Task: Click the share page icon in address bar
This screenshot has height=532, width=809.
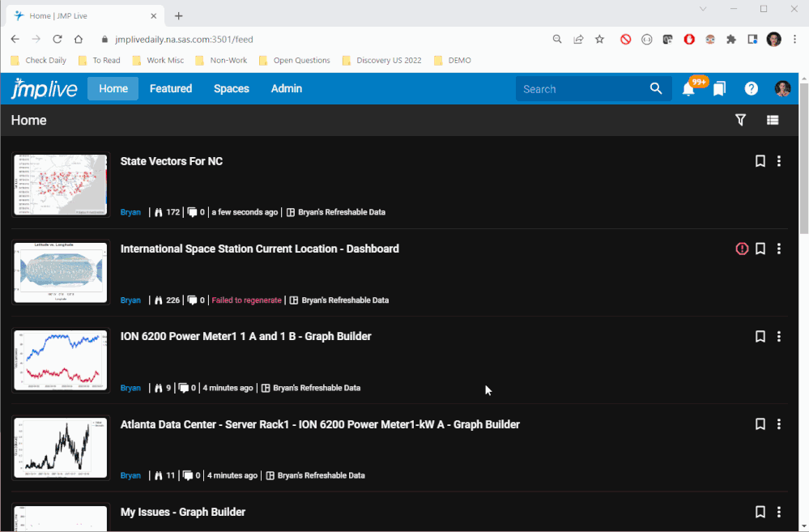Action: point(578,39)
